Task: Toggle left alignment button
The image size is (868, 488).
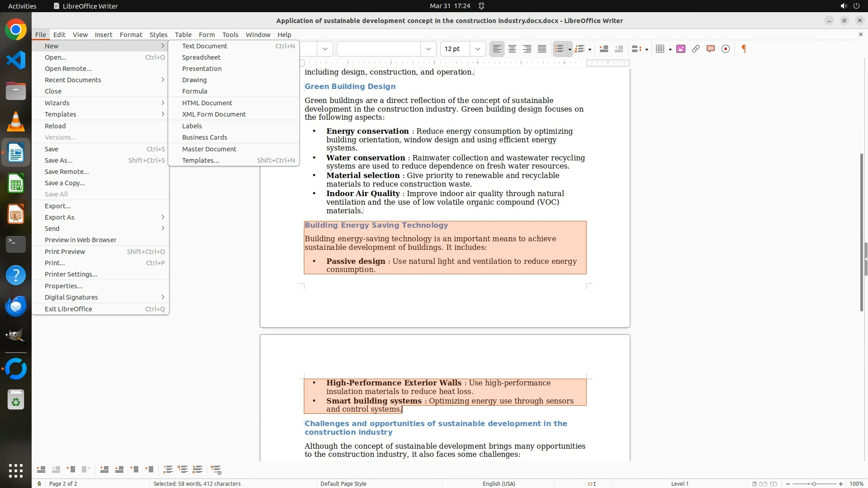Action: (x=497, y=49)
